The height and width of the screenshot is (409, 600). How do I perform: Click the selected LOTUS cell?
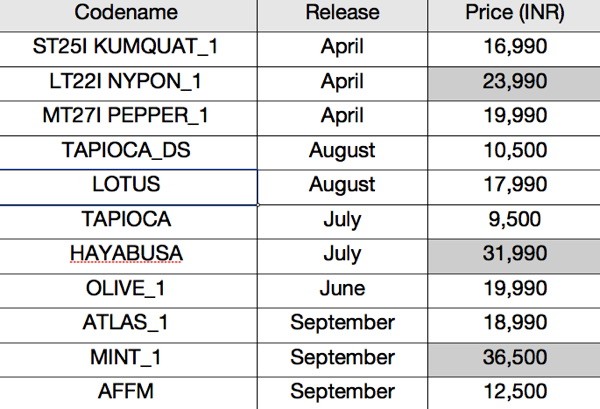[x=128, y=187]
